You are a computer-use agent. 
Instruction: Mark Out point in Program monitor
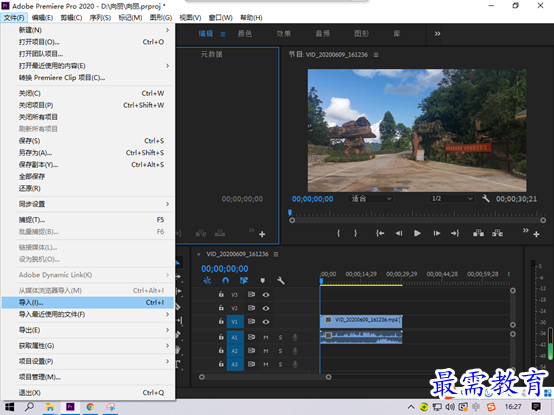[355, 233]
